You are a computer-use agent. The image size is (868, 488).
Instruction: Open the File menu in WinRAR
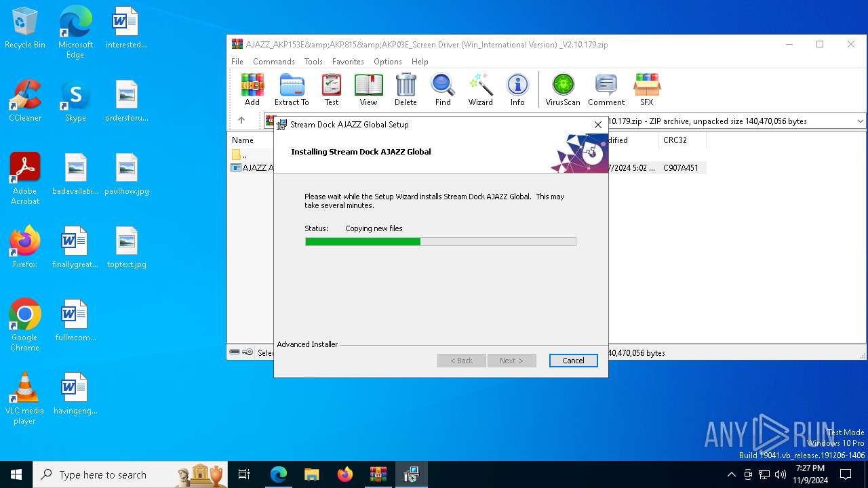coord(237,61)
